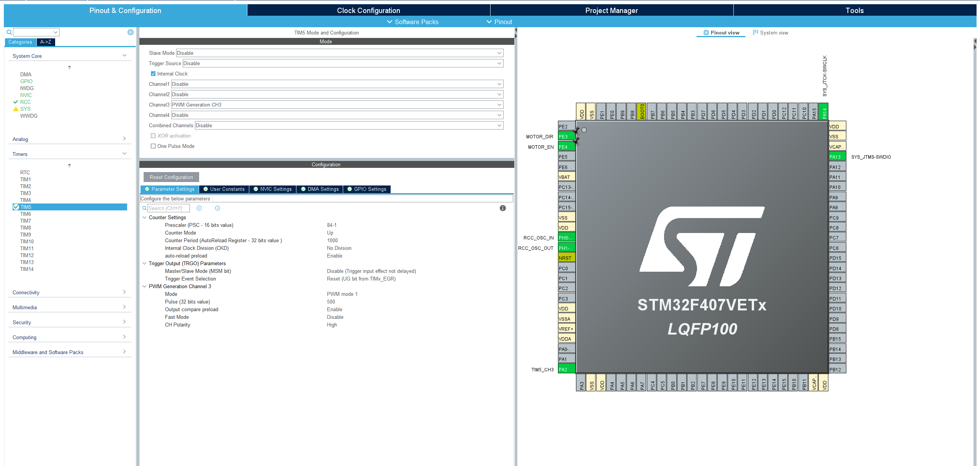Edit the Prescaler value 84-1
Viewport: 980px width, 466px height.
tap(332, 225)
